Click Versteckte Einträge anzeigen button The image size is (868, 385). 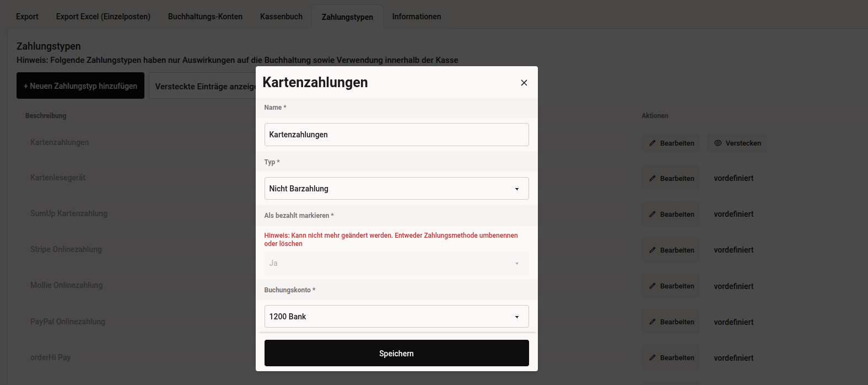pos(203,87)
